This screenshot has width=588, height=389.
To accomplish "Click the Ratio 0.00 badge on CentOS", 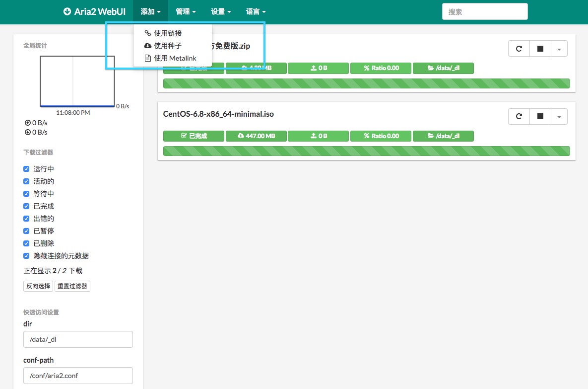I will click(x=381, y=136).
